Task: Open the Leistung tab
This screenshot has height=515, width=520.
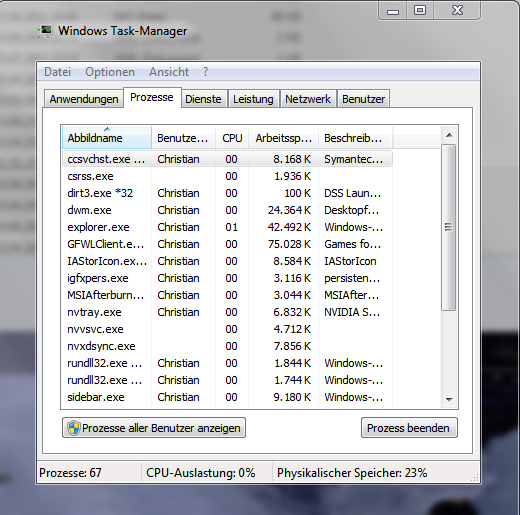Action: (x=253, y=99)
